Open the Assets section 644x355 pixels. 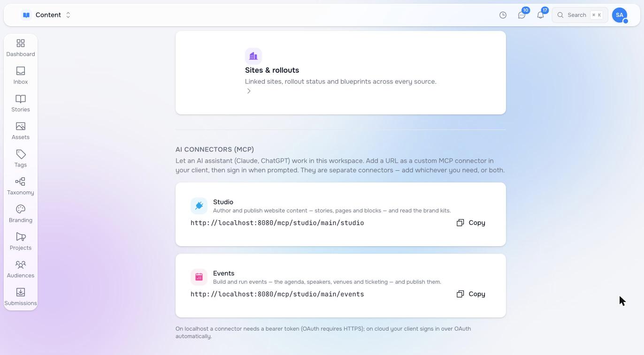[x=21, y=131]
